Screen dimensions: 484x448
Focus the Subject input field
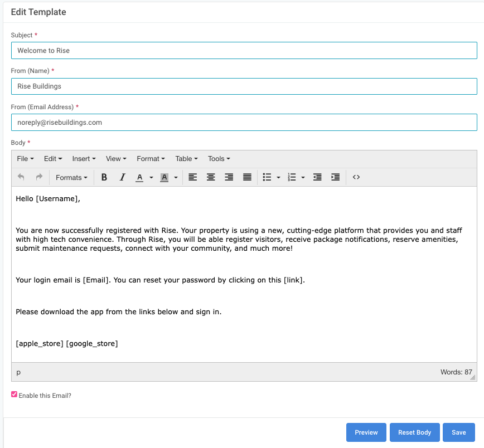[x=244, y=51]
